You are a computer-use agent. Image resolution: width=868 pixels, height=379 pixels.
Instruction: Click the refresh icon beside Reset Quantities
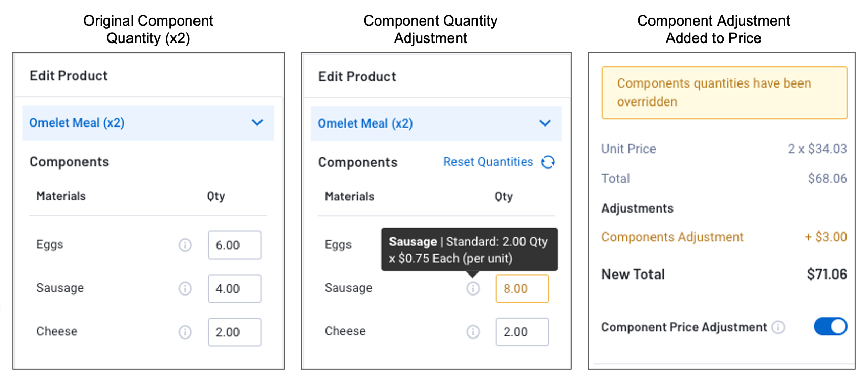[548, 162]
